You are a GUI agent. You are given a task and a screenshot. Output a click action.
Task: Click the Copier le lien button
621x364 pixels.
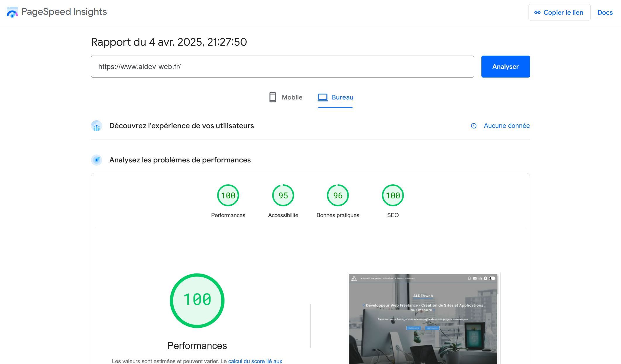(x=559, y=12)
